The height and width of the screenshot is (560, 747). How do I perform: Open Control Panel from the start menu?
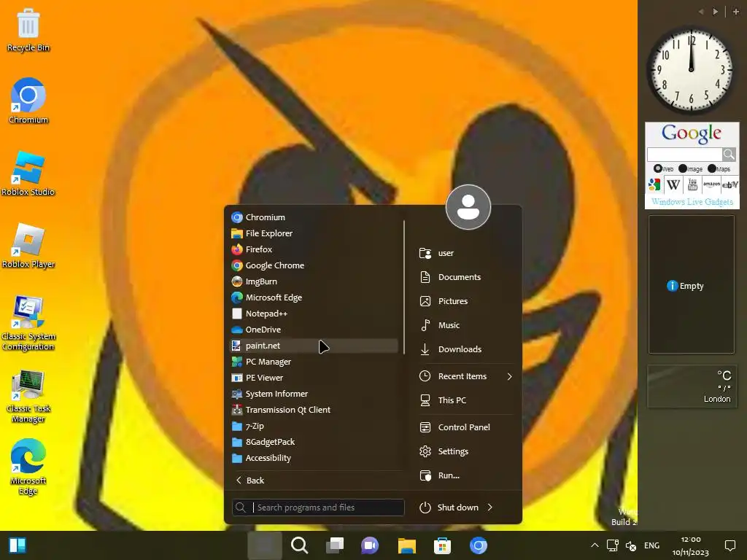[x=465, y=427]
